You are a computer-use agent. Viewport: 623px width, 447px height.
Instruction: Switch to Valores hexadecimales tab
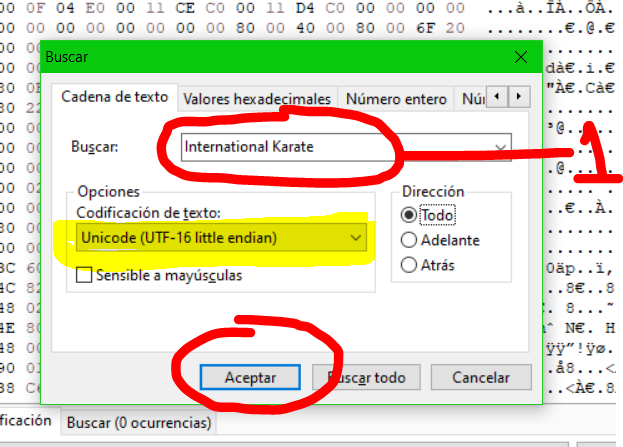(257, 99)
